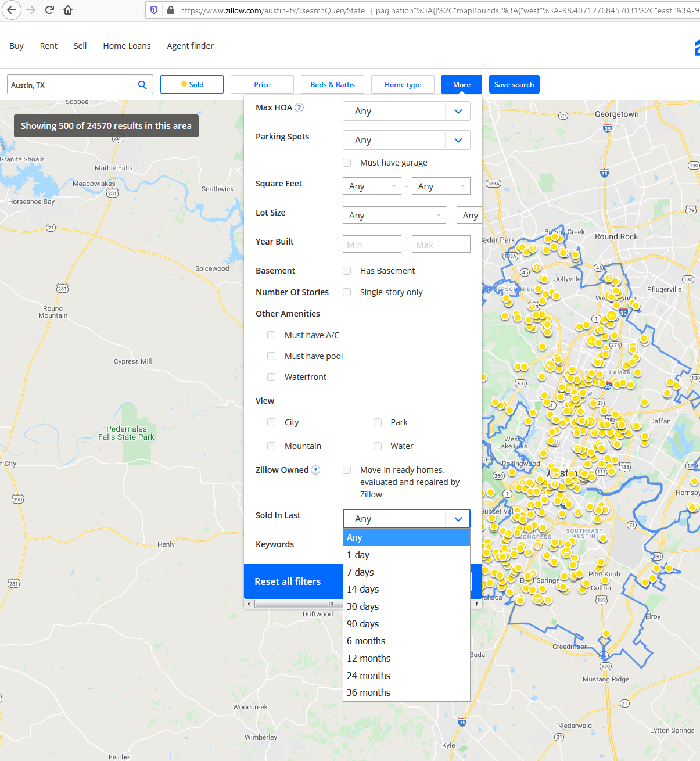Select Park view checkbox
700x761 pixels.
click(x=378, y=422)
